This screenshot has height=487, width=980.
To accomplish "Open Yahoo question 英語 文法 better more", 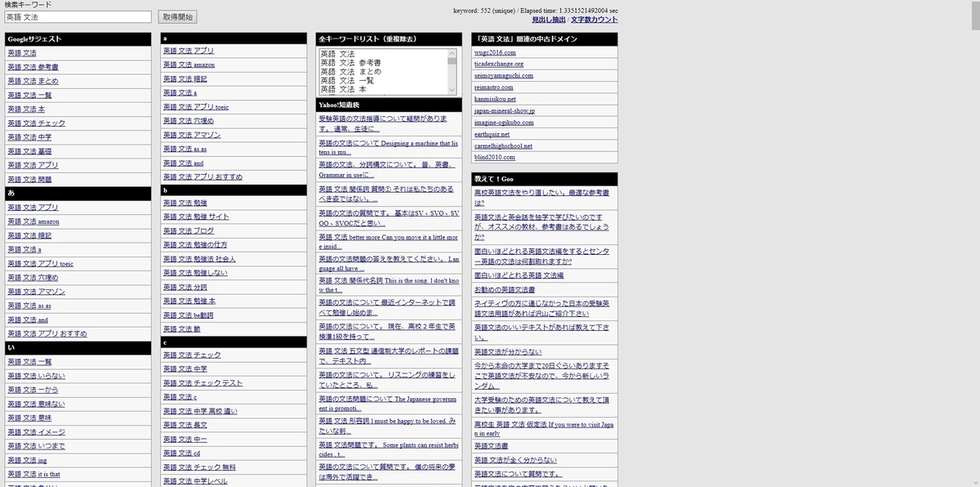I will pos(389,241).
